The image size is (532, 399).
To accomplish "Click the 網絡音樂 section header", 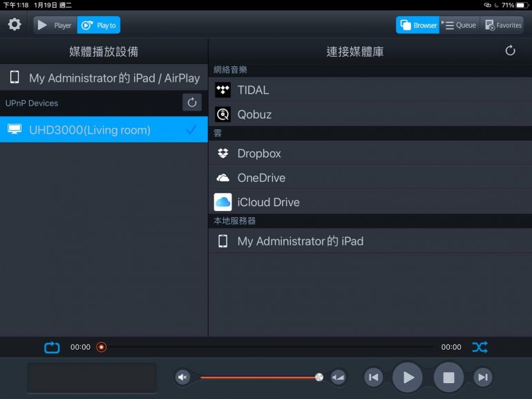I will coord(230,70).
